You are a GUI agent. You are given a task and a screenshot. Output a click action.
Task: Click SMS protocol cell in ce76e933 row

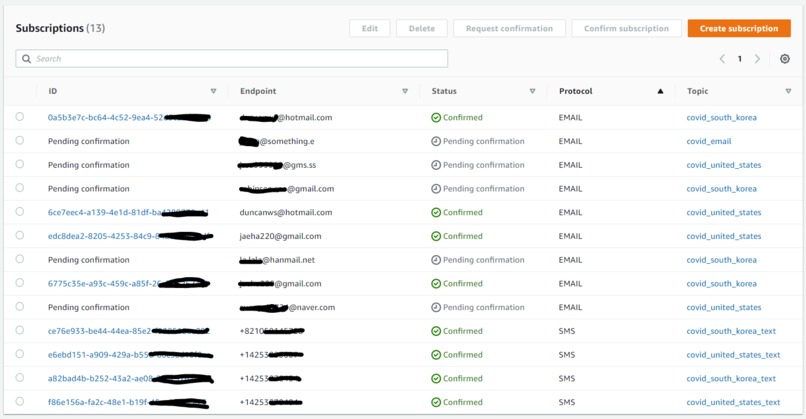click(567, 331)
